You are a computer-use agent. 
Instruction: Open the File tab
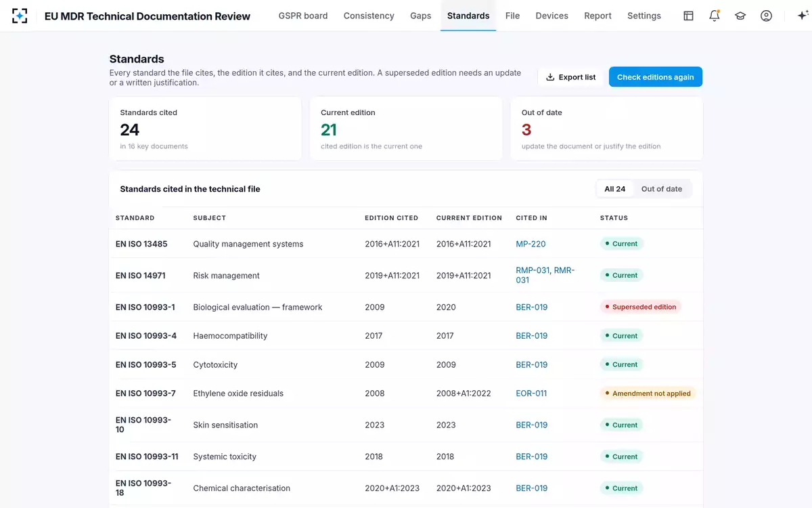tap(512, 16)
